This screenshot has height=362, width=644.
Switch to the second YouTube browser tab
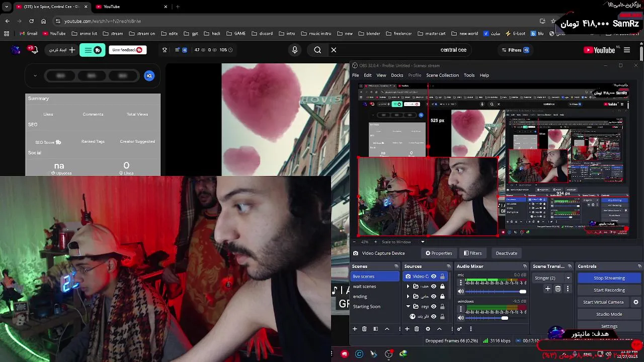131,7
